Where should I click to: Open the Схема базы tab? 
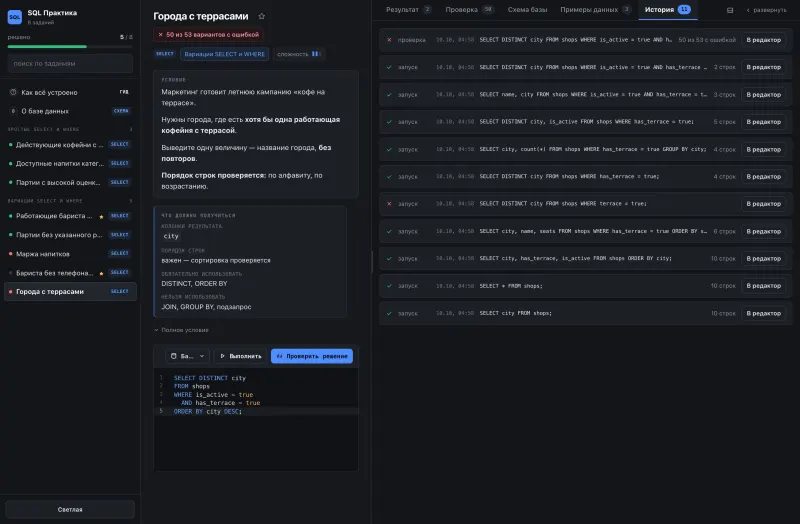click(x=527, y=10)
